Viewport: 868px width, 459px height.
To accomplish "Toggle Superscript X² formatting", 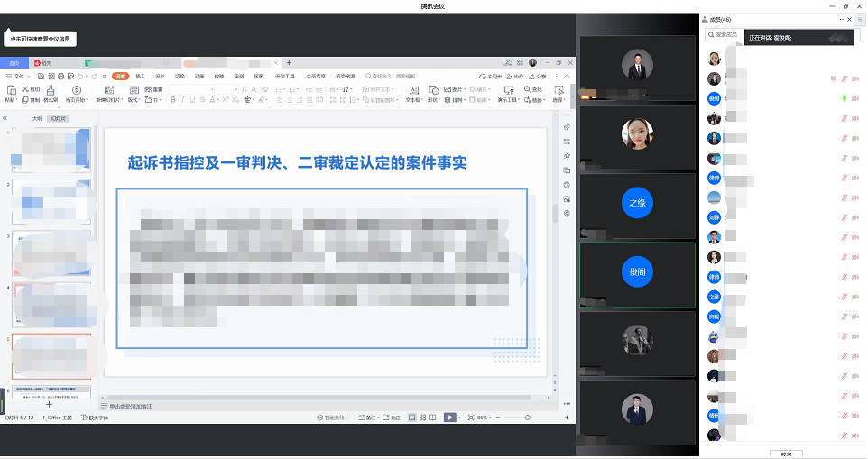I will point(226,100).
